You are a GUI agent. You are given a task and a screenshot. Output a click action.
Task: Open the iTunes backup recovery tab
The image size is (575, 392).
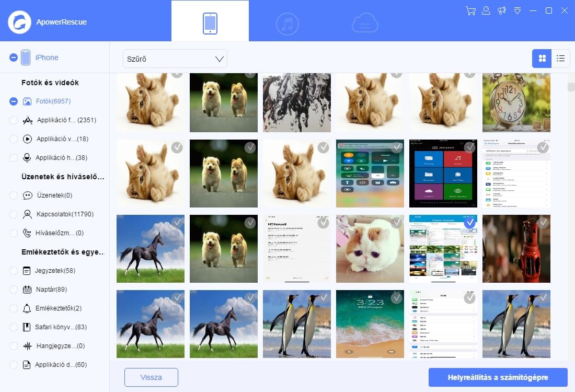(x=287, y=24)
